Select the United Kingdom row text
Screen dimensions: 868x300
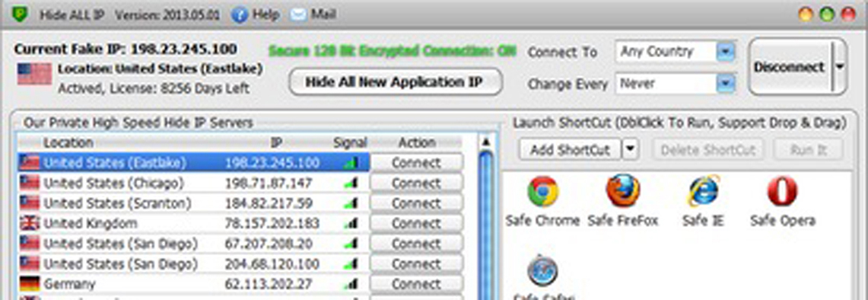(x=91, y=223)
